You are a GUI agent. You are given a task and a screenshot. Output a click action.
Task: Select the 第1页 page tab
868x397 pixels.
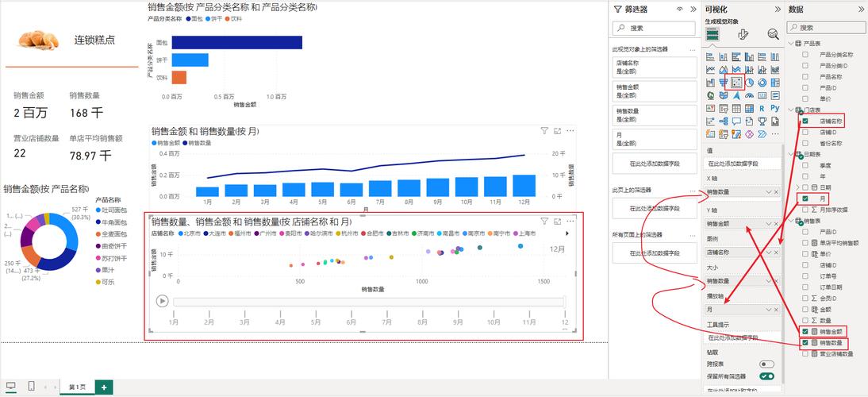[77, 387]
